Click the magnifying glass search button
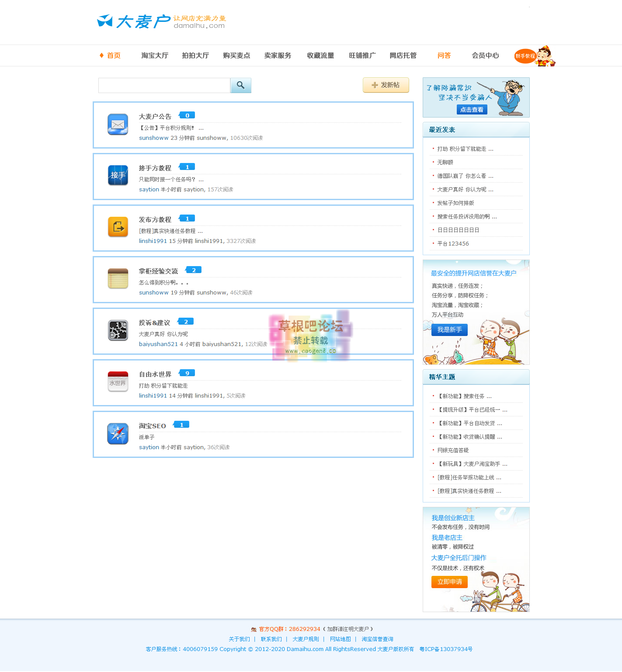The image size is (622, 672). tap(240, 85)
